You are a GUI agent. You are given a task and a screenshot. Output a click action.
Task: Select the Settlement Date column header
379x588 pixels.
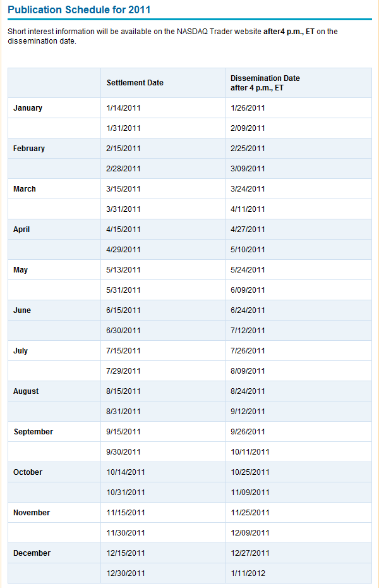[x=135, y=83]
